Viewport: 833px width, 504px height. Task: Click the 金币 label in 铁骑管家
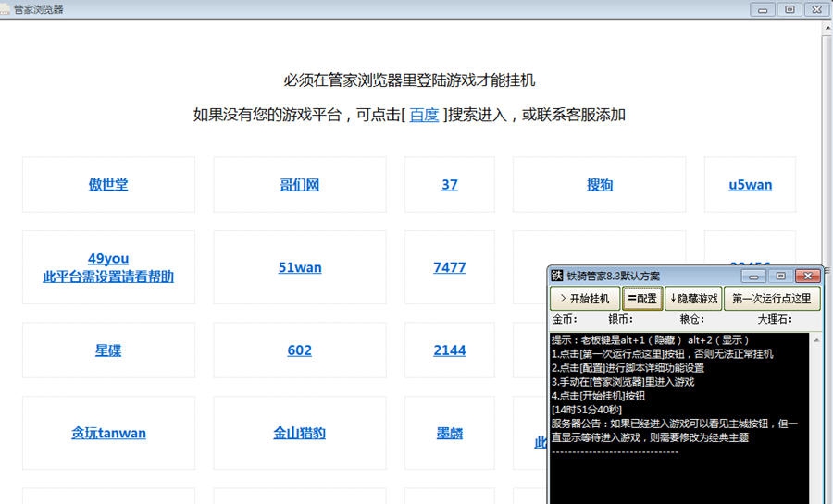pyautogui.click(x=565, y=319)
